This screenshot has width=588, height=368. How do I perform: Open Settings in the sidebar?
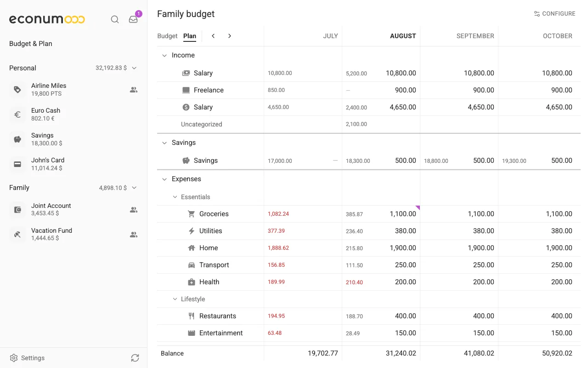tap(28, 358)
